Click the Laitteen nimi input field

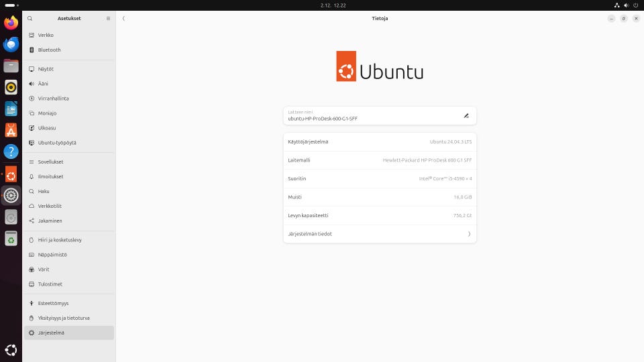[x=380, y=116]
